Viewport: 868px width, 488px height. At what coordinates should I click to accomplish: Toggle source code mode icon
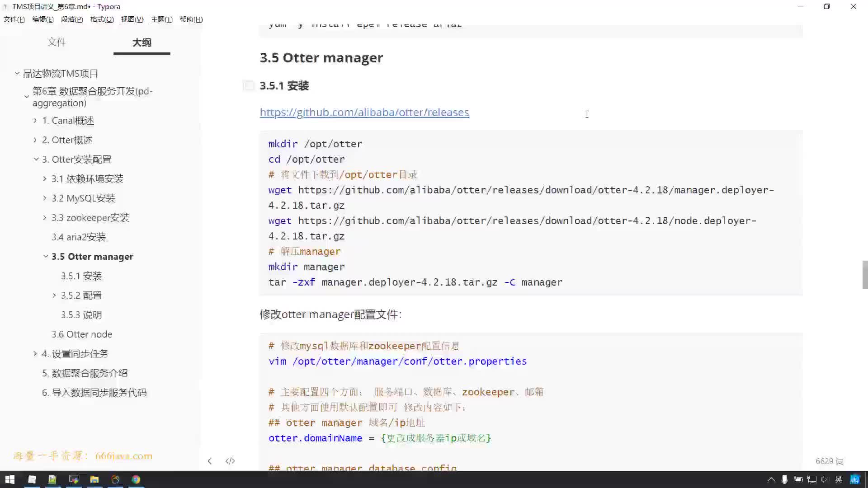pyautogui.click(x=230, y=461)
